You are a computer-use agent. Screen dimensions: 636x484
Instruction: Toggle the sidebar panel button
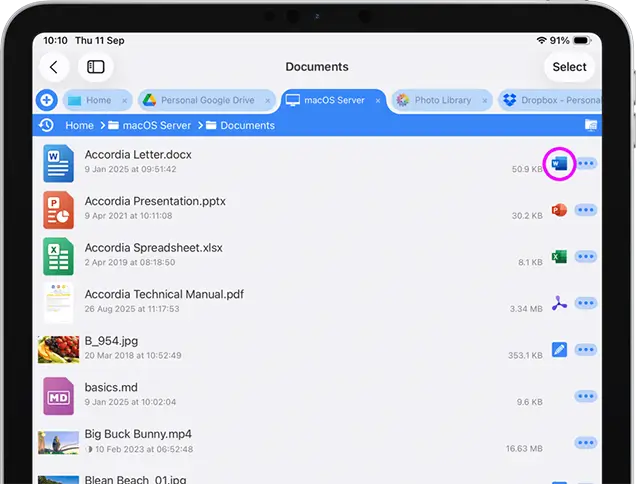coord(96,67)
